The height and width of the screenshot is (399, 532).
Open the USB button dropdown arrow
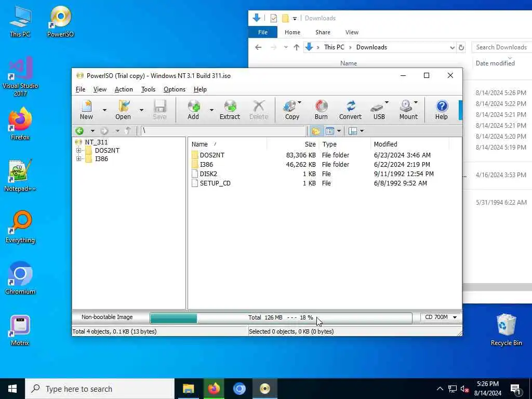(x=387, y=102)
